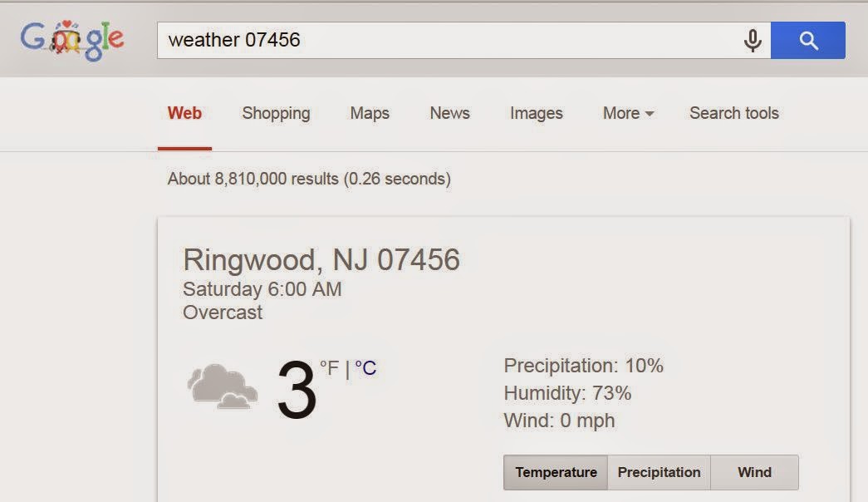The height and width of the screenshot is (502, 868).
Task: Switch to the News tab
Action: pos(449,113)
